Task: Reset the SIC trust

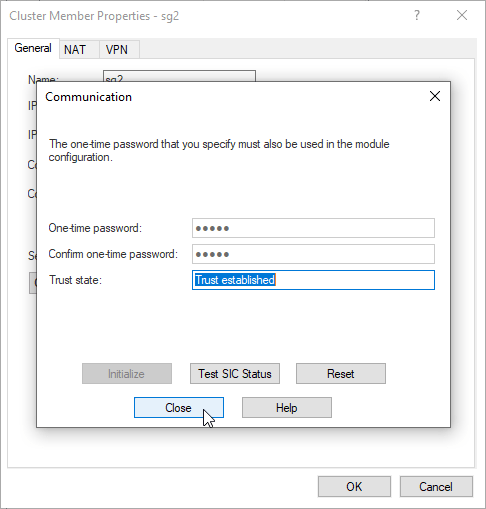Action: pyautogui.click(x=341, y=374)
